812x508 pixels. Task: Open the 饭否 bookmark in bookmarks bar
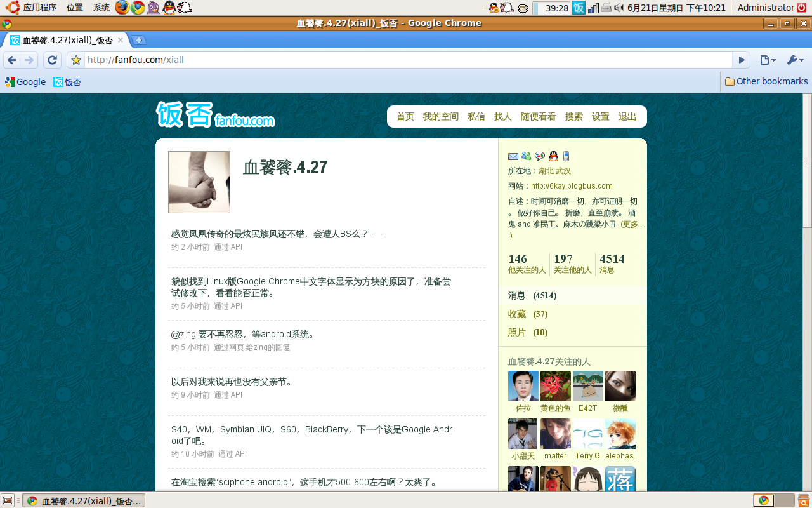(x=67, y=82)
